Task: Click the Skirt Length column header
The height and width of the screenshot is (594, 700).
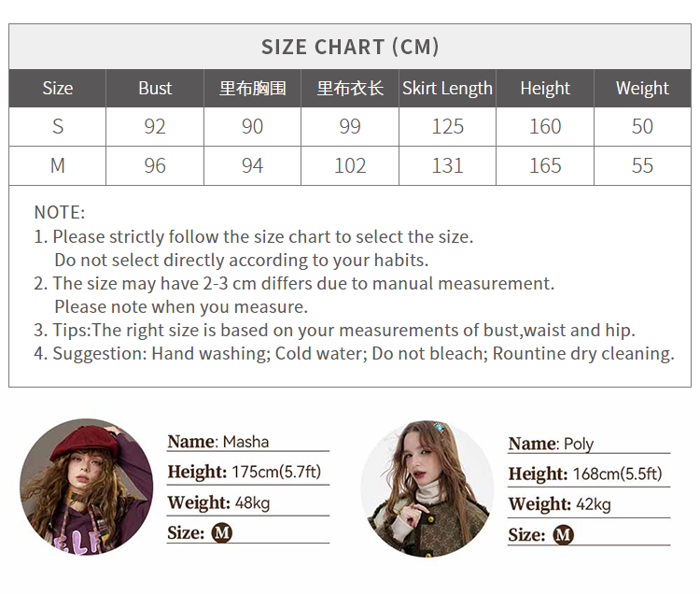Action: [x=447, y=88]
